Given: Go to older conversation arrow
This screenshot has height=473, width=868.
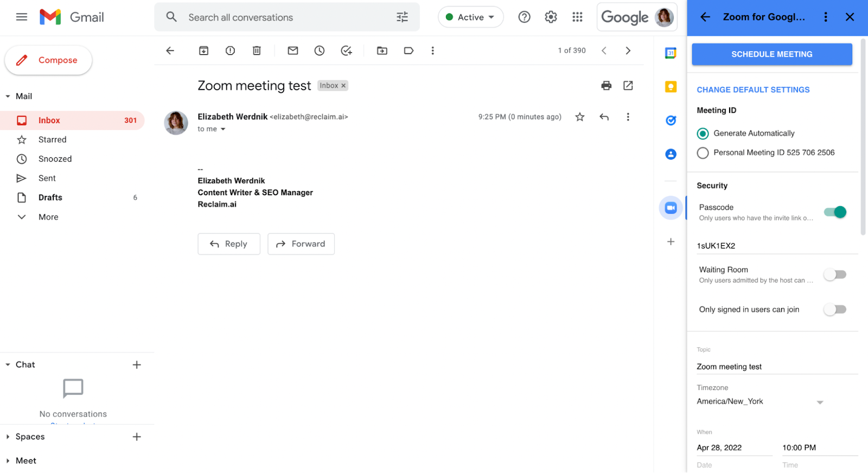Looking at the screenshot, I should [628, 50].
